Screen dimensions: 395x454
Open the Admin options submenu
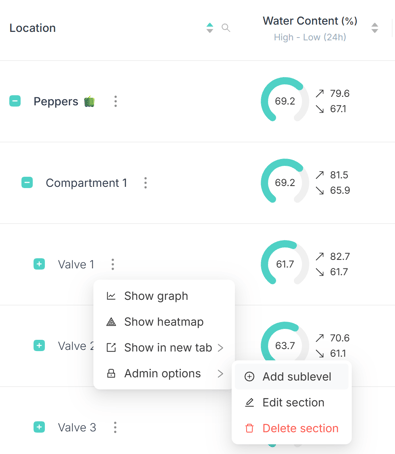pyautogui.click(x=164, y=374)
